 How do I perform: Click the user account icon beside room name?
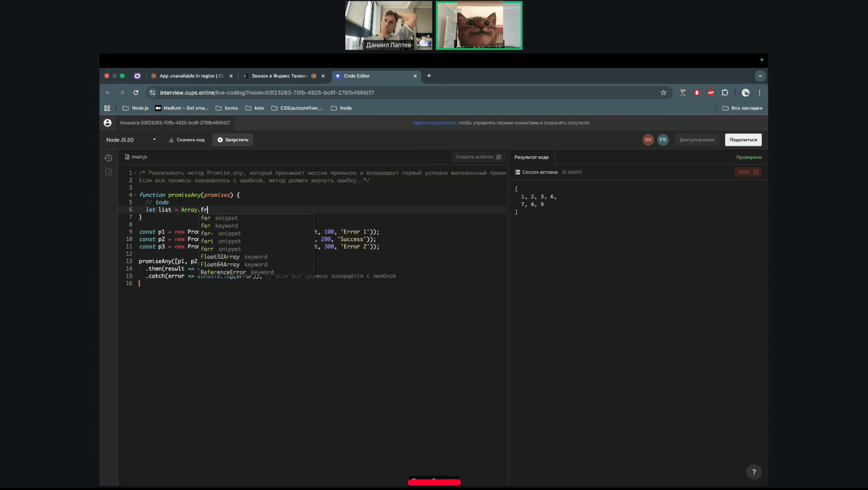pyautogui.click(x=108, y=123)
